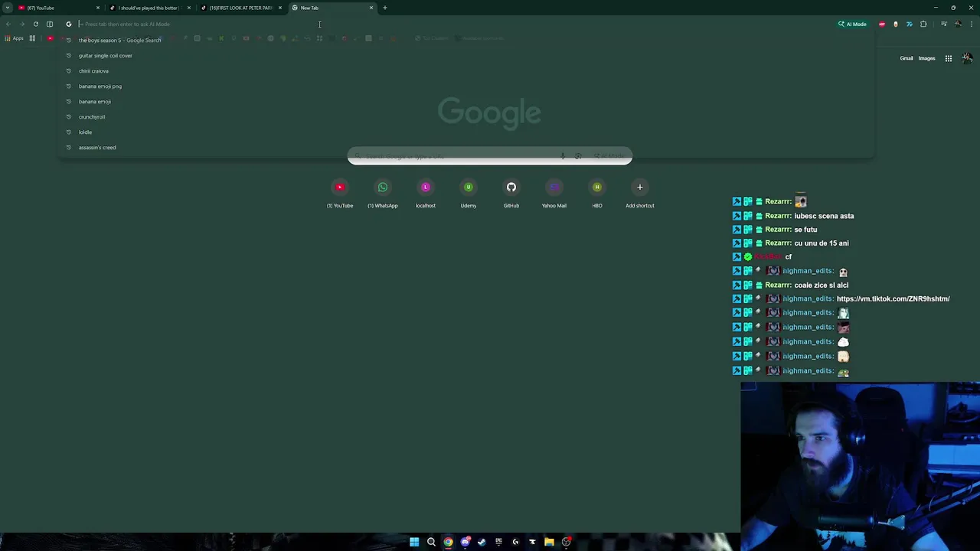Switch to 'FIRST LOOK AT PETER PARK' tab
The width and height of the screenshot is (980, 551).
point(240,8)
